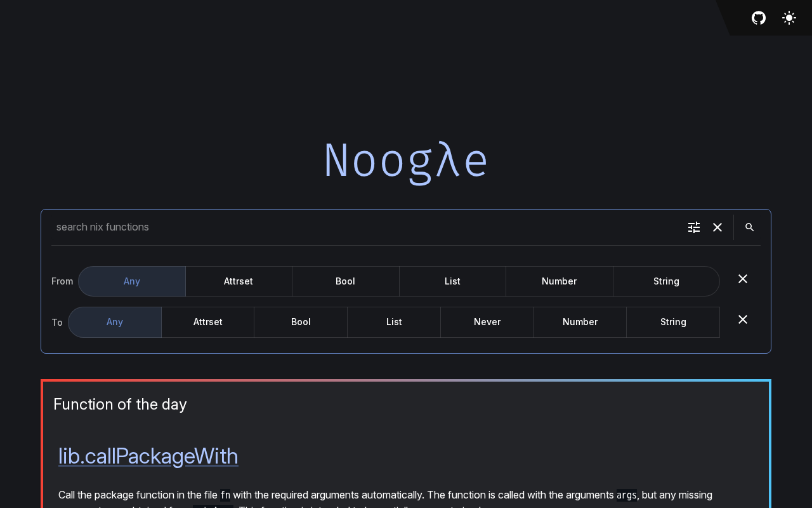Choose Bool as the From type
Image resolution: width=812 pixels, height=508 pixels.
click(345, 281)
